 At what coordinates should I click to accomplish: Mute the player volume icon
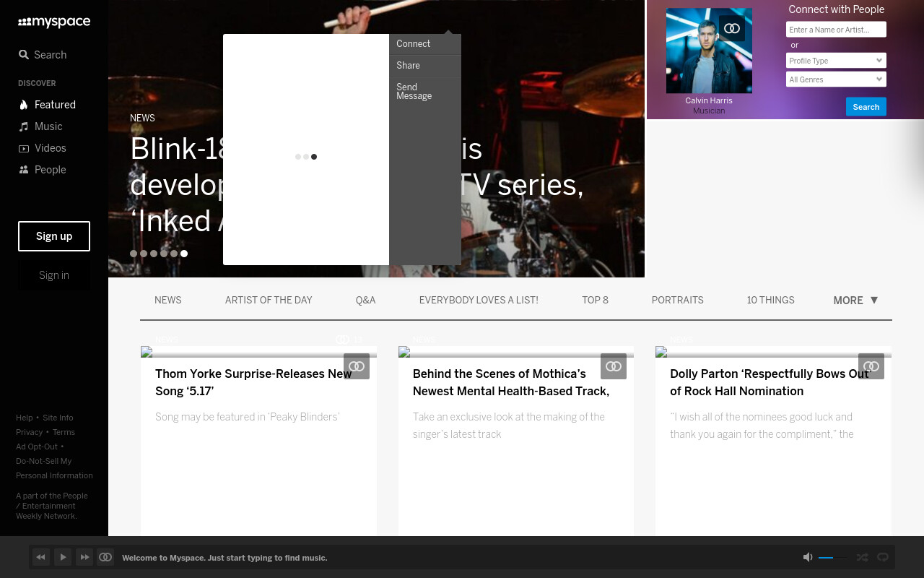808,557
